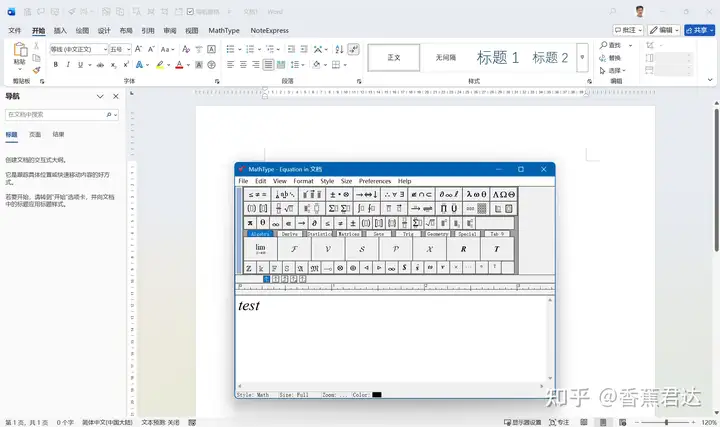Open relational symbols palette ≤≠≈ in MathType

tap(257, 194)
